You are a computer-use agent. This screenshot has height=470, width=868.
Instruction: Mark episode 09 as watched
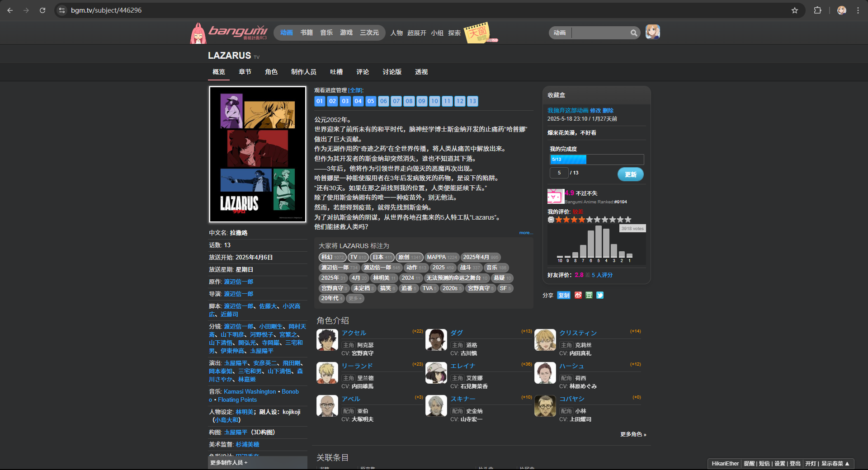pos(421,101)
